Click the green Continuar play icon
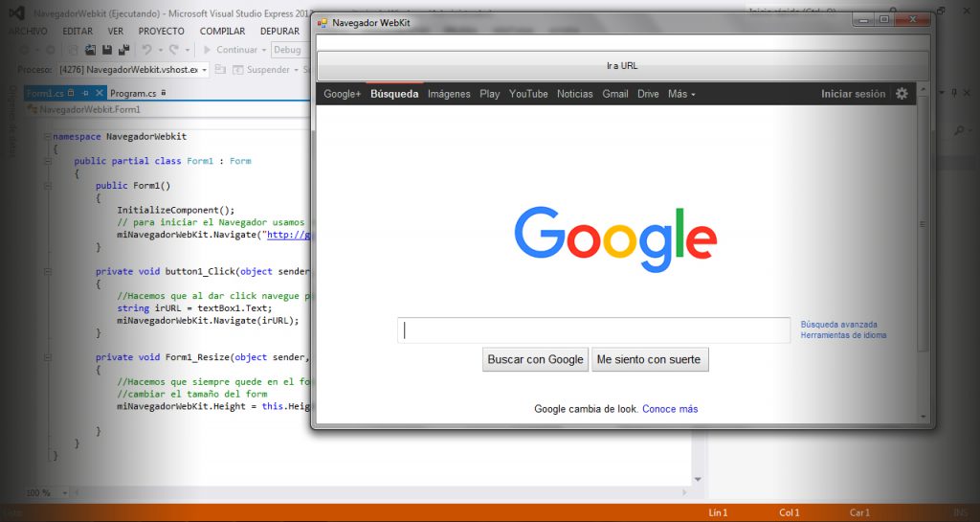The height and width of the screenshot is (522, 980). [x=207, y=50]
